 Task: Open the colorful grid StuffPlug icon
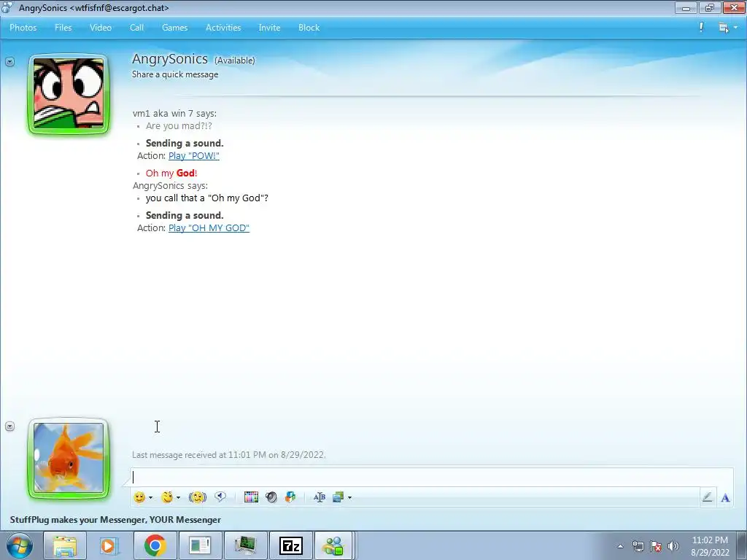point(251,497)
